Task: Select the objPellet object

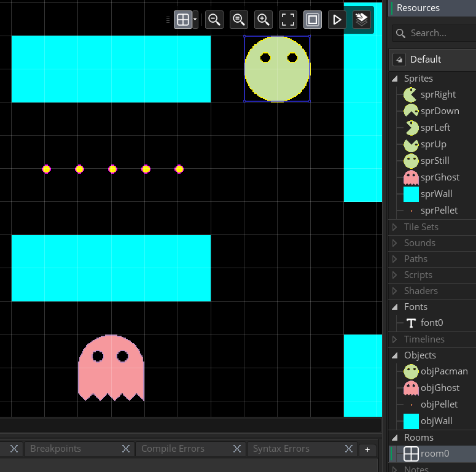Action: [x=439, y=404]
